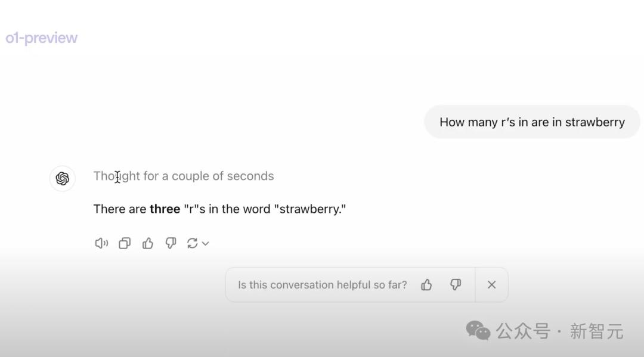The width and height of the screenshot is (644, 357).
Task: Click the WeChat logo in the watermark
Action: click(x=478, y=330)
